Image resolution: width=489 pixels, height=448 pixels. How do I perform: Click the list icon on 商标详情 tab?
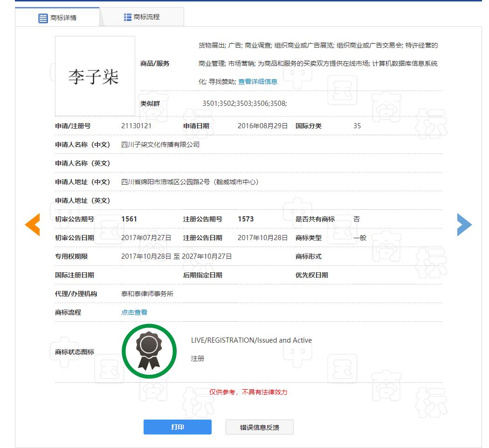[x=43, y=18]
